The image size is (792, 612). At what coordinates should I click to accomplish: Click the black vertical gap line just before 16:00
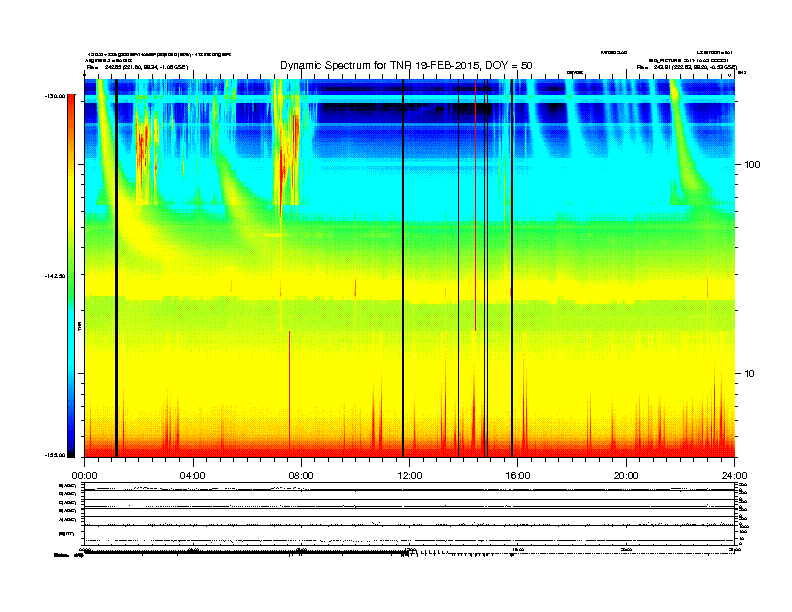(512, 268)
